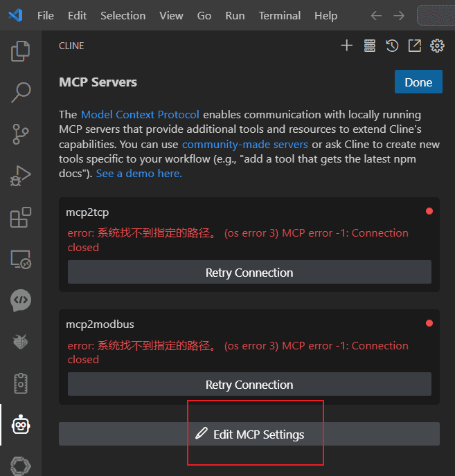455x476 pixels.
Task: Start a new Cline task with plus icon
Action: click(x=346, y=46)
